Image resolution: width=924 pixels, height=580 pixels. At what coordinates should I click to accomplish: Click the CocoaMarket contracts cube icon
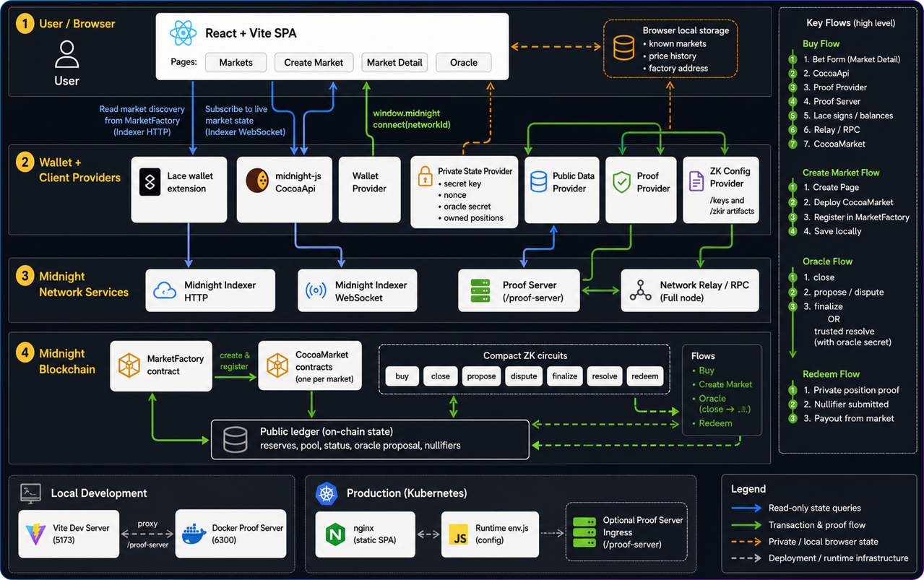click(x=277, y=365)
